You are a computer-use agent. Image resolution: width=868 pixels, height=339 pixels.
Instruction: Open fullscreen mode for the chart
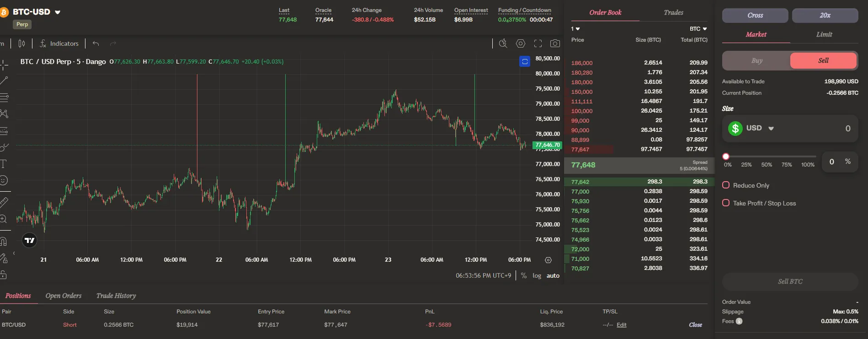pyautogui.click(x=538, y=43)
